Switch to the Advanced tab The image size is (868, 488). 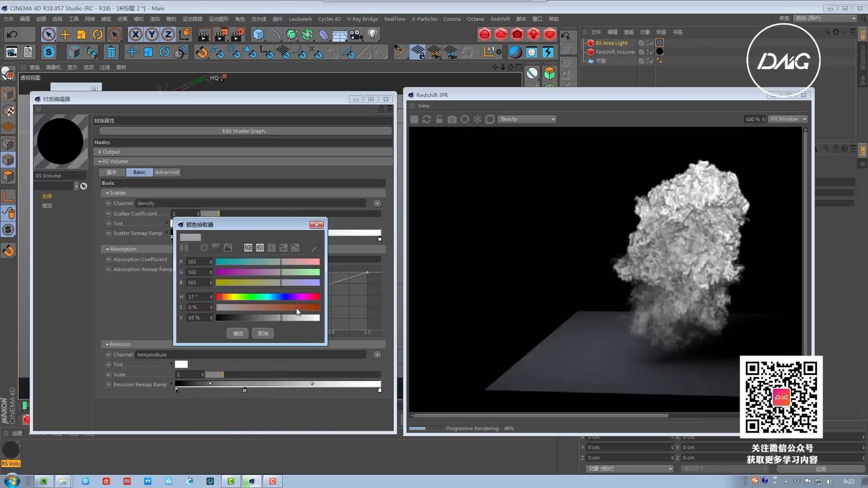pyautogui.click(x=167, y=172)
